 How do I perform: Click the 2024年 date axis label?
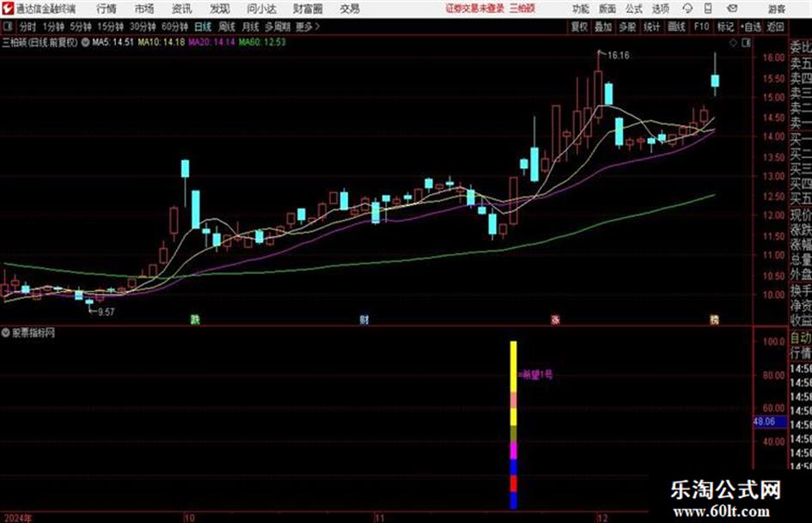pyautogui.click(x=17, y=518)
